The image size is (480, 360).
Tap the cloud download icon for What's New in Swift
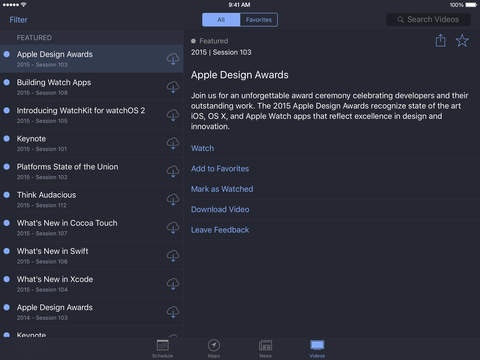pos(173,256)
